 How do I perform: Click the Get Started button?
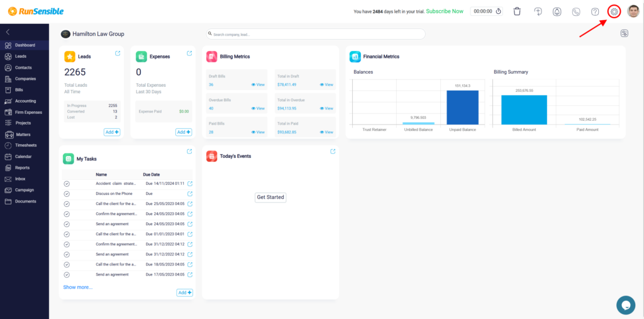(270, 197)
